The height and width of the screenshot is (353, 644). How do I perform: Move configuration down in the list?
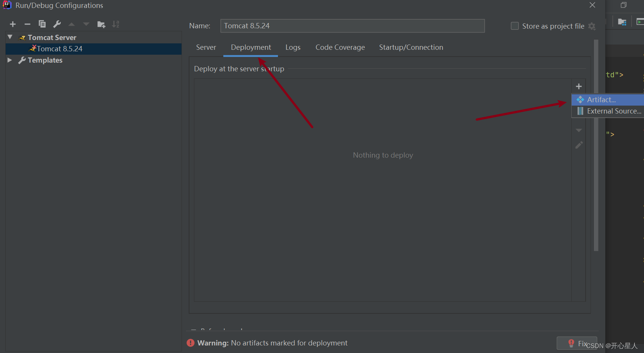click(x=86, y=24)
